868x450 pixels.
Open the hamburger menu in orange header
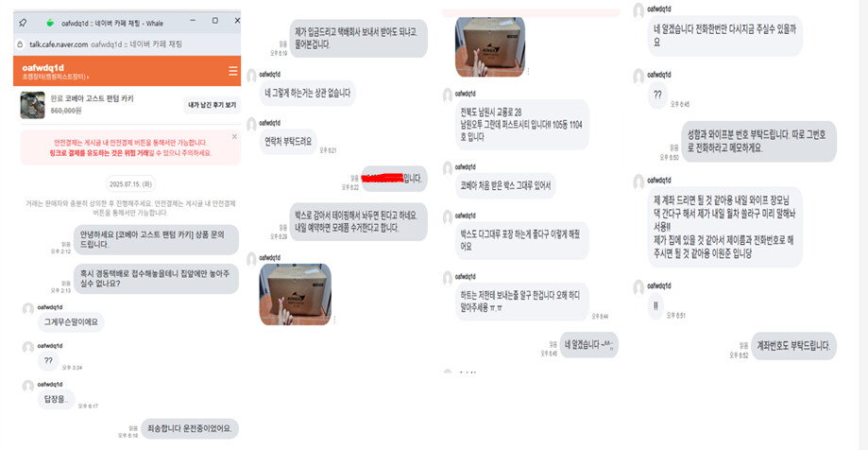[233, 71]
